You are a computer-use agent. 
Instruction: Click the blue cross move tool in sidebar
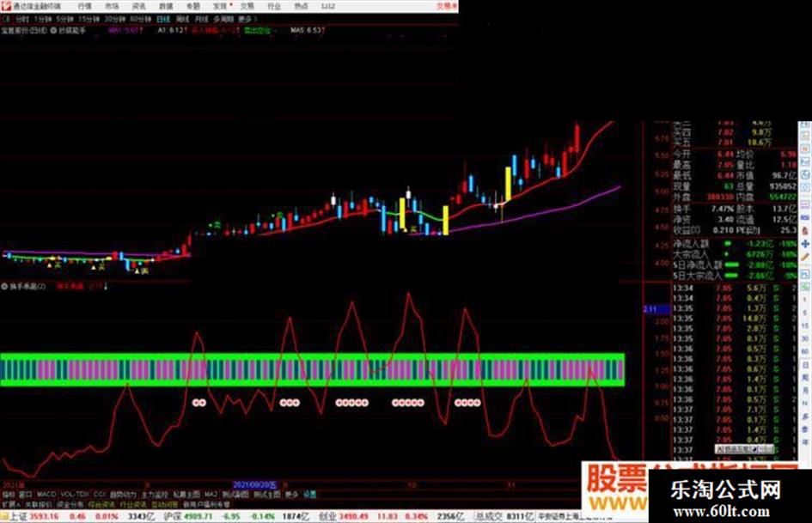pos(805,243)
